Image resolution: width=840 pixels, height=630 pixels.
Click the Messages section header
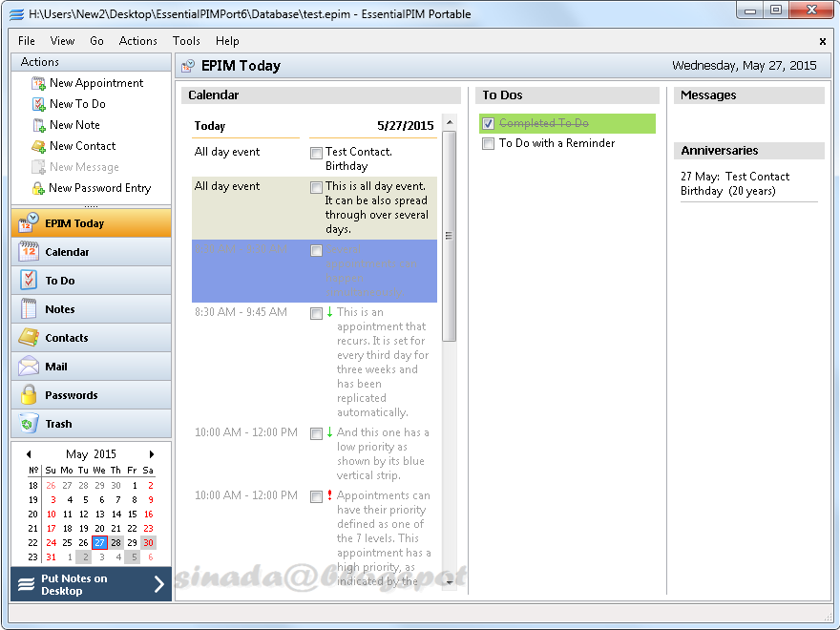(749, 95)
